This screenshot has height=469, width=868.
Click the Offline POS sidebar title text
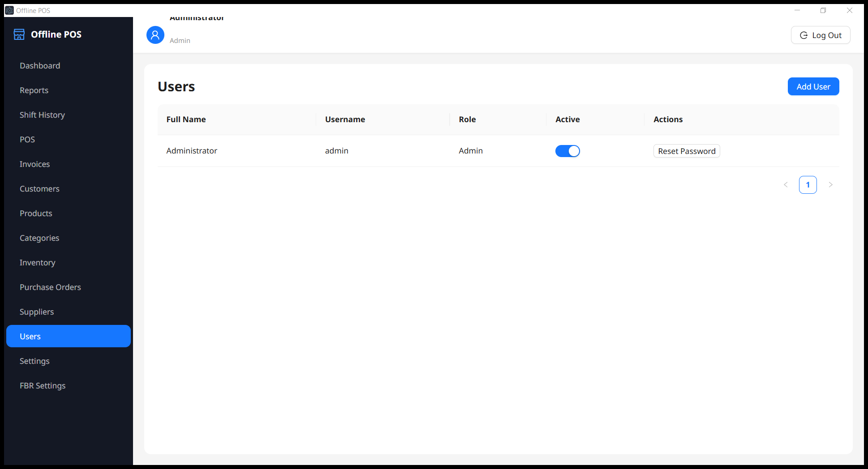[56, 34]
